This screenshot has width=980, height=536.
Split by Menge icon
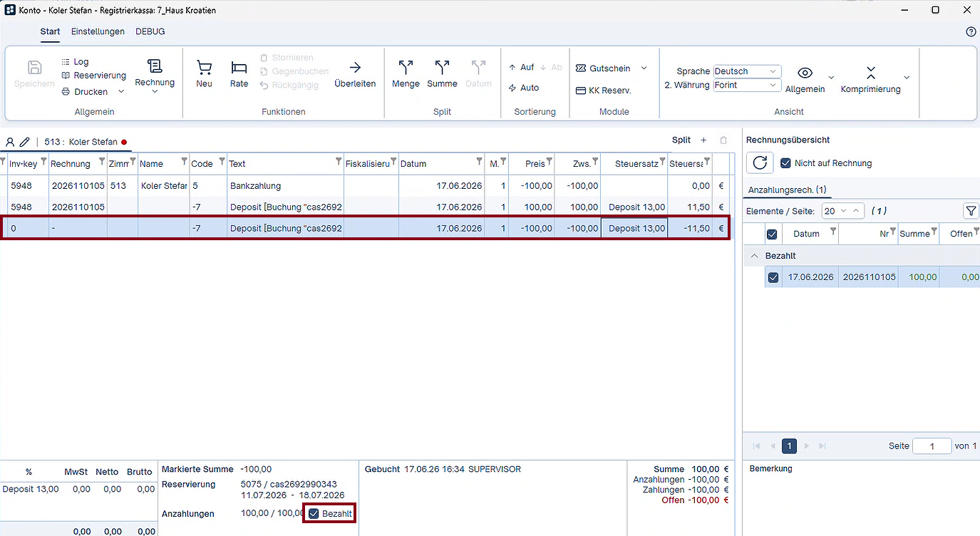(406, 68)
